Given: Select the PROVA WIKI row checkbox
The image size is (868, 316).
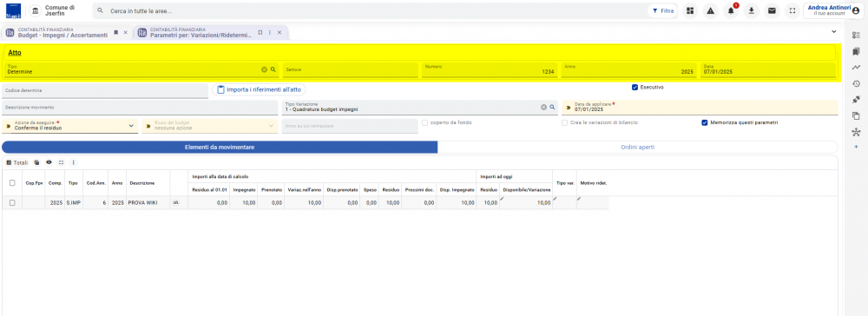Looking at the screenshot, I should [x=12, y=203].
